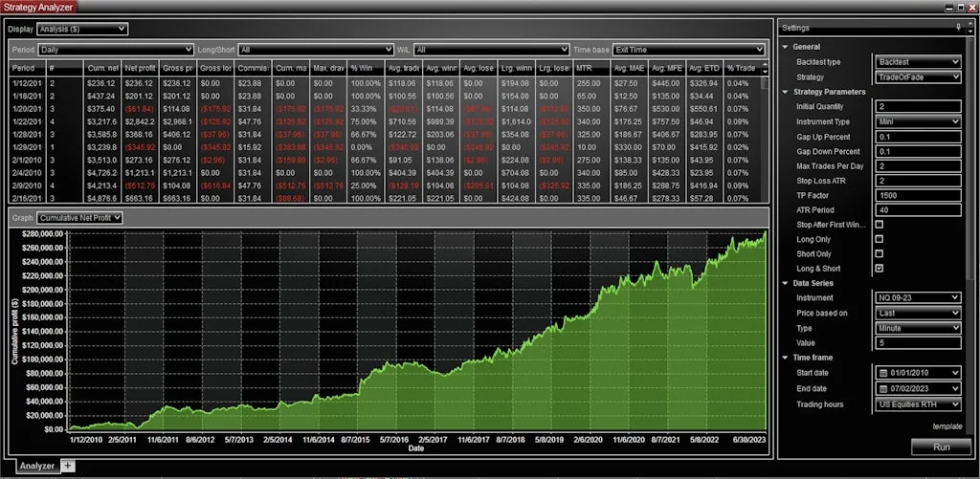Click the 33.33% win cell

pyautogui.click(x=365, y=109)
